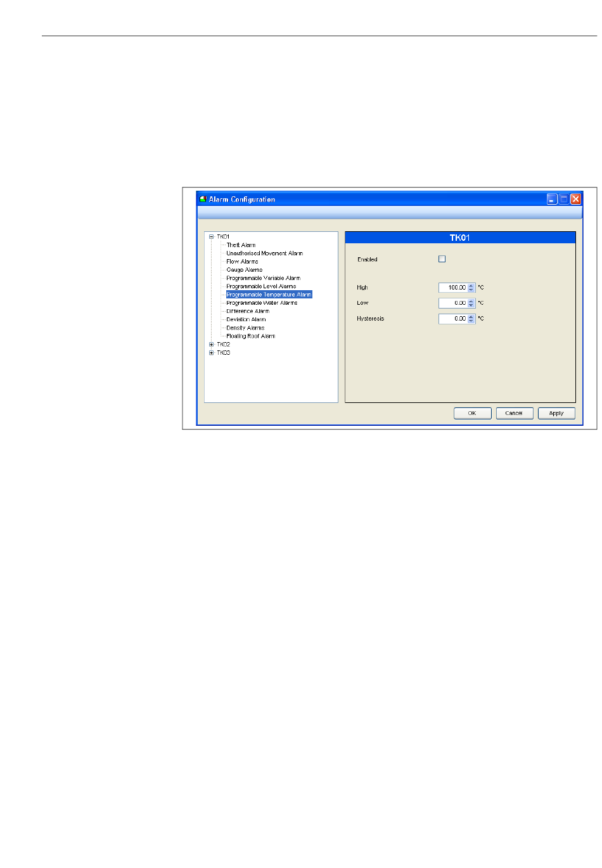
Task: Tick the Enabled checkbox
Action: point(442,259)
